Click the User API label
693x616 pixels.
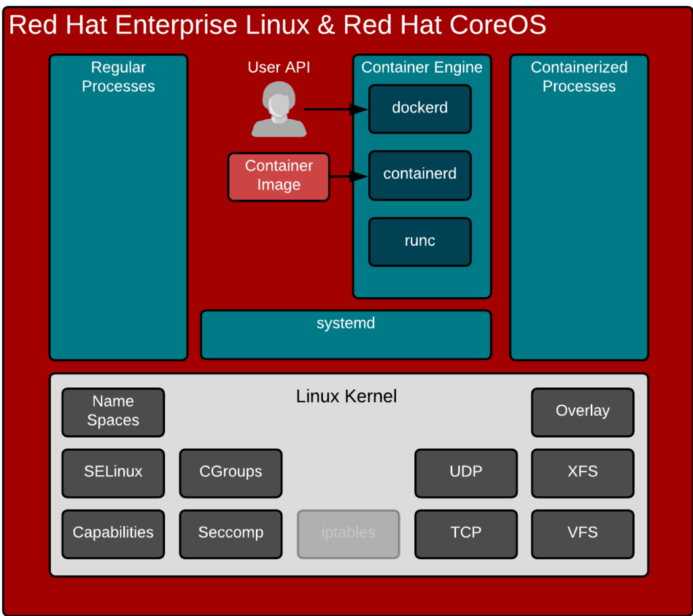click(279, 67)
